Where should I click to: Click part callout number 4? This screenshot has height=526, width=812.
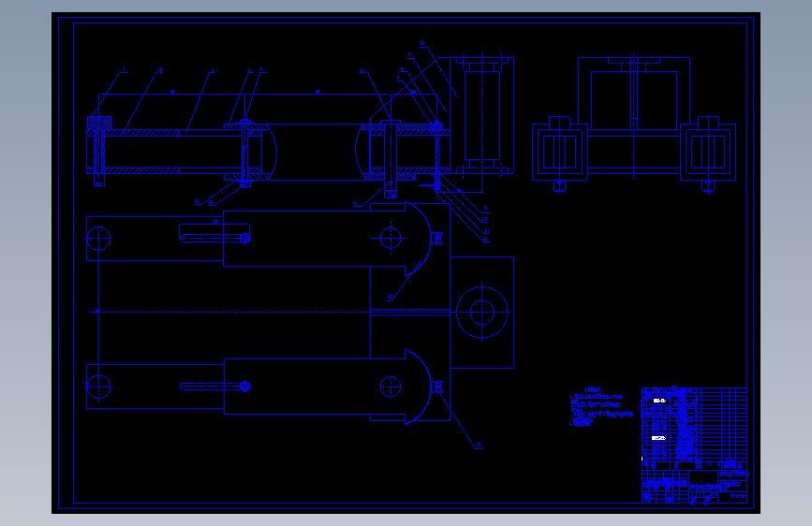[x=249, y=70]
